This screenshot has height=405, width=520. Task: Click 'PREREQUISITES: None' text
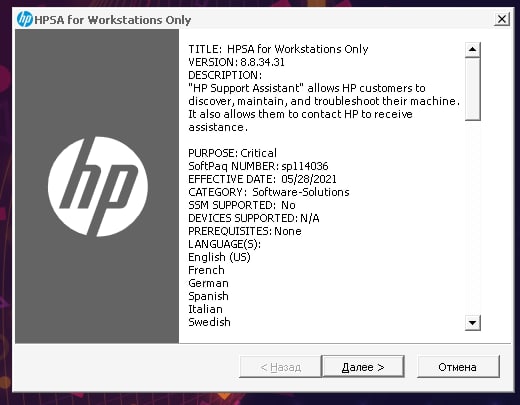[x=245, y=231]
